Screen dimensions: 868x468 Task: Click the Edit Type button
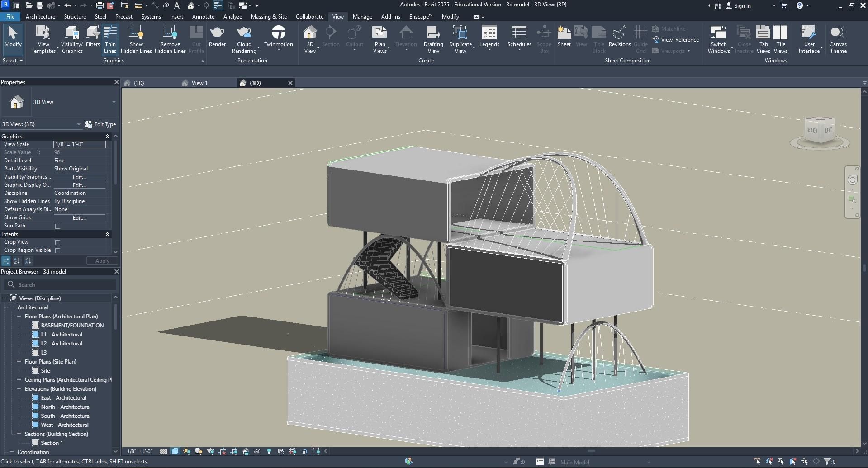101,124
